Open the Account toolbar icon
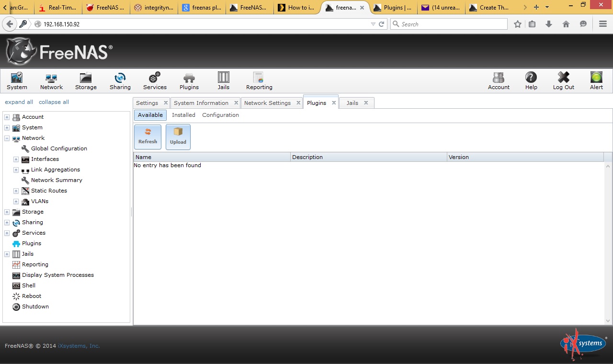The height and width of the screenshot is (364, 613). click(x=499, y=80)
